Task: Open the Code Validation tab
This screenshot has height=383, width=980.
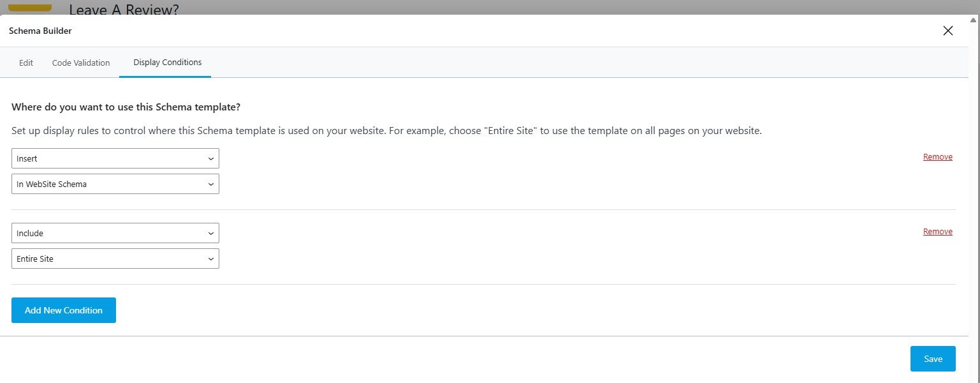Action: pos(81,63)
